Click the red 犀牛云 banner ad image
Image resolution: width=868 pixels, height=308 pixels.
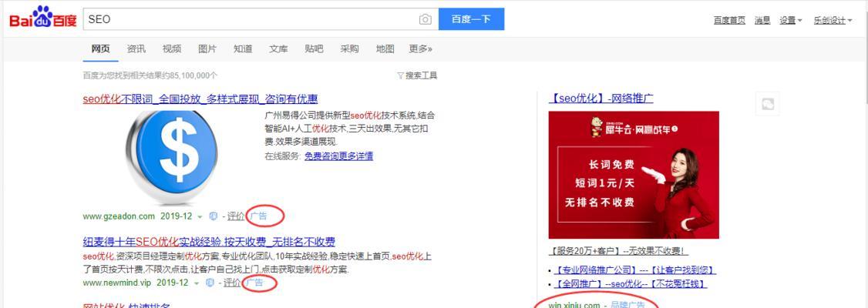pyautogui.click(x=634, y=175)
